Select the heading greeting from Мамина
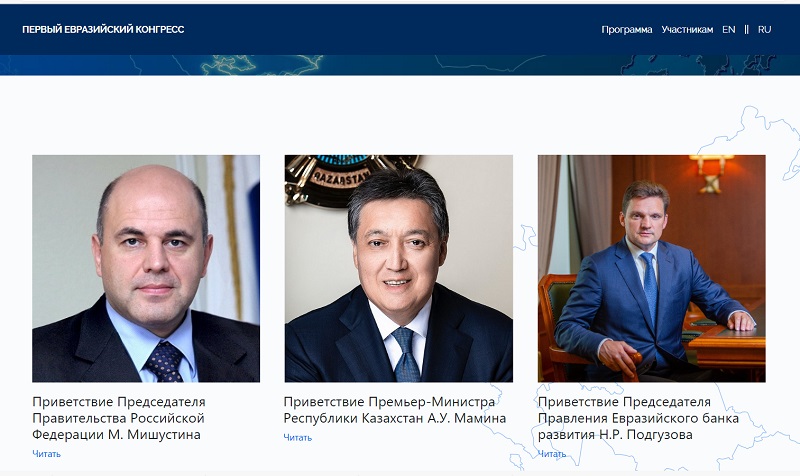The height and width of the screenshot is (476, 800). pyautogui.click(x=394, y=410)
